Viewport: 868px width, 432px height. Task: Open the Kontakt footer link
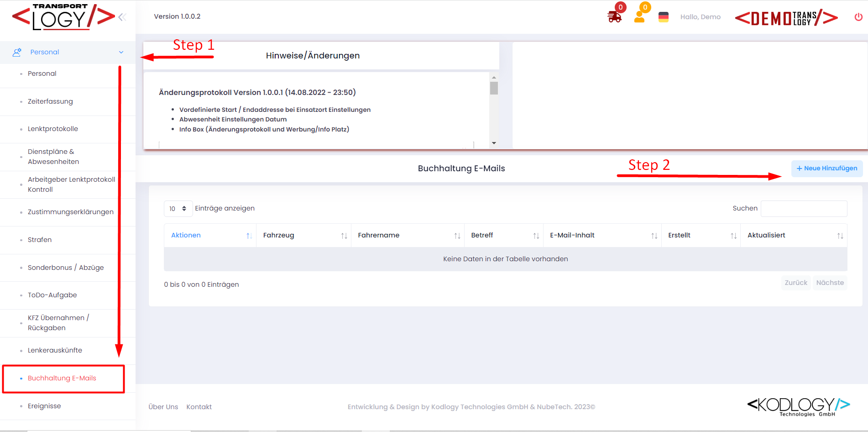pos(199,407)
